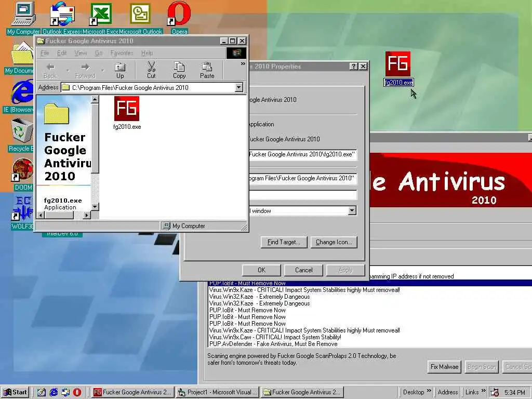Click the Forward button in Explorer toolbar

tap(85, 71)
